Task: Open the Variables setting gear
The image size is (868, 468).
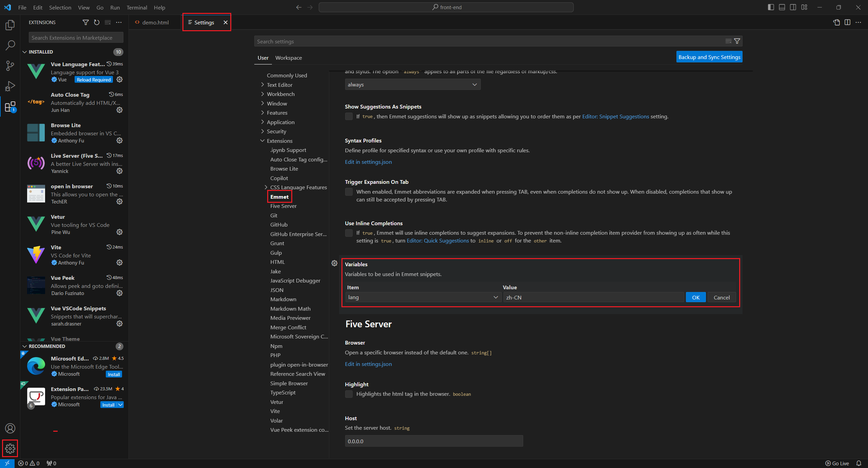Action: click(x=334, y=263)
